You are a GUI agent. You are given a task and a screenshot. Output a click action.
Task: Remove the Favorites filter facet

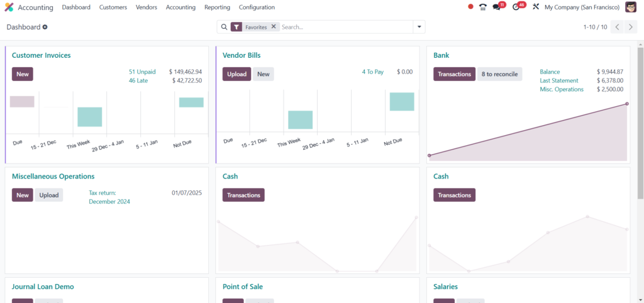coord(274,26)
